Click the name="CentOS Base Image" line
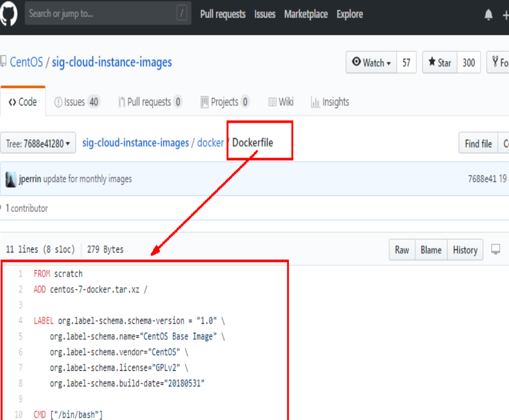The height and width of the screenshot is (420, 509). 138,337
